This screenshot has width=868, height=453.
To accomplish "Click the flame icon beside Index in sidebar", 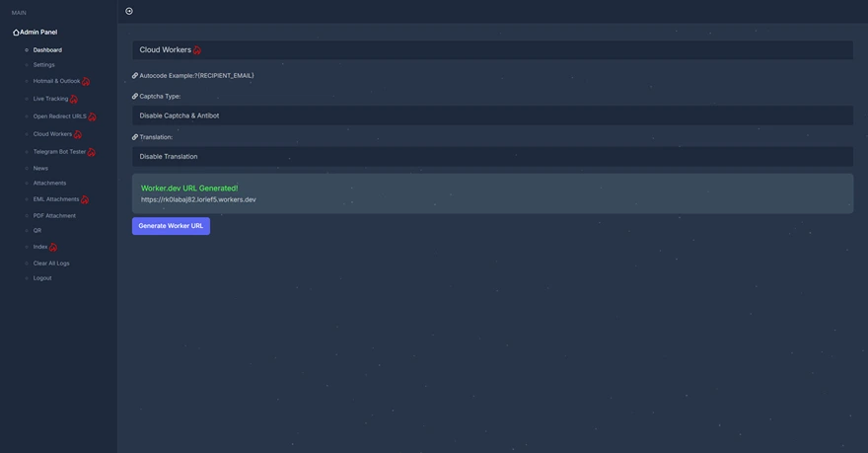I will tap(53, 248).
